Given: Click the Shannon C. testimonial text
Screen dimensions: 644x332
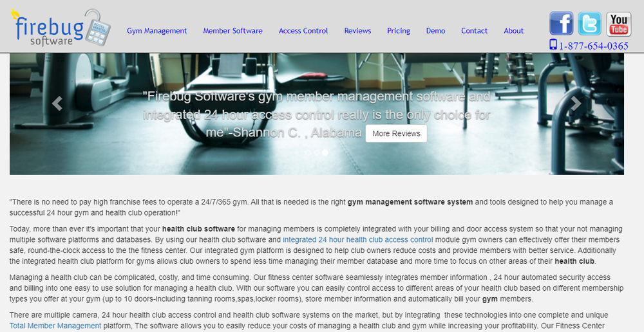Looking at the screenshot, I should pyautogui.click(x=316, y=115).
